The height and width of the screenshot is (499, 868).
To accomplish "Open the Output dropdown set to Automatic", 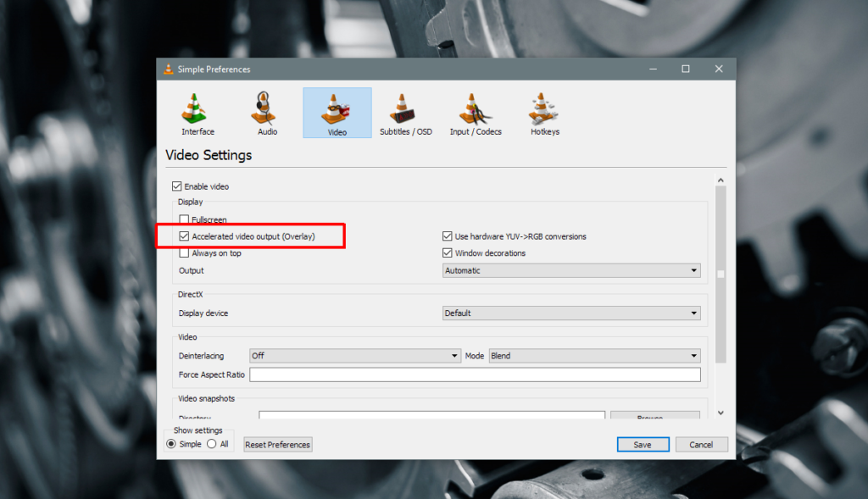I will click(570, 270).
